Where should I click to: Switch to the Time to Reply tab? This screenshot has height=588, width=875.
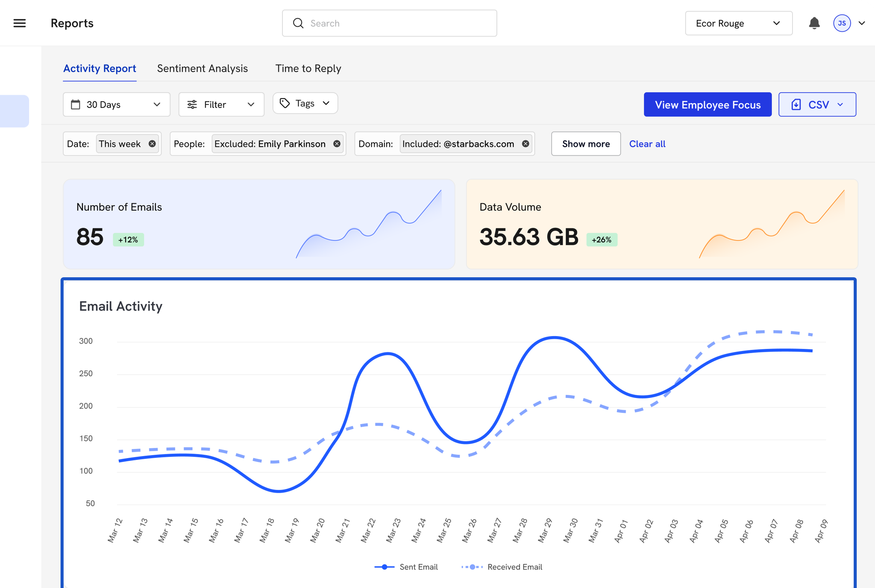(x=308, y=68)
